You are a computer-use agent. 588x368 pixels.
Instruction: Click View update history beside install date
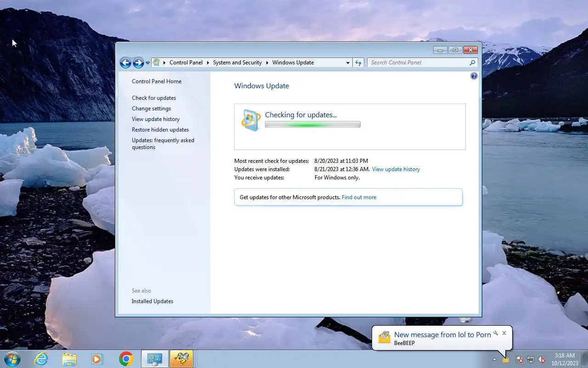396,169
